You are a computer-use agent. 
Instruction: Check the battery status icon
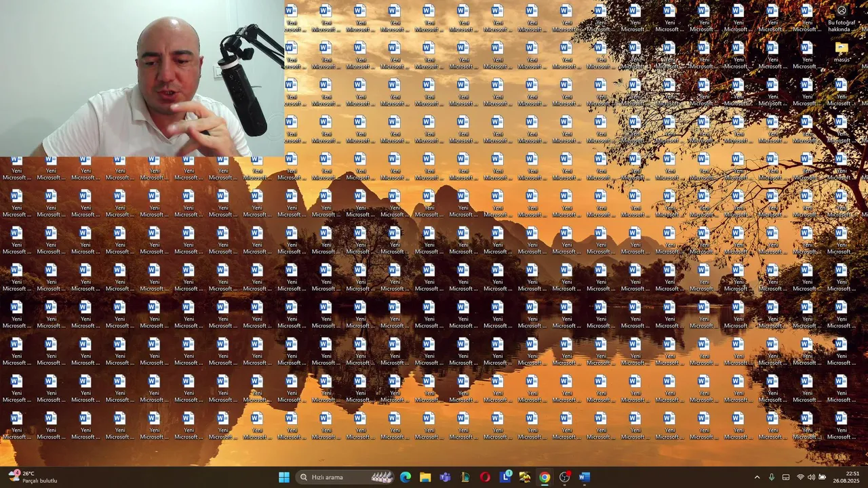coord(823,477)
